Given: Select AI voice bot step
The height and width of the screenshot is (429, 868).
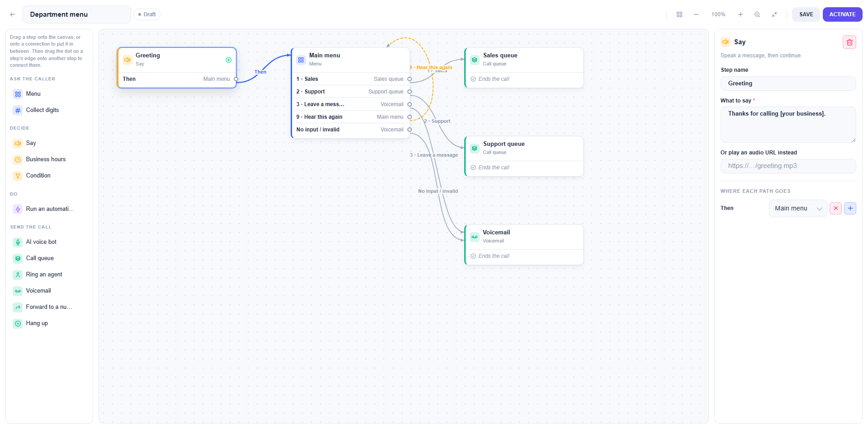Looking at the screenshot, I should [49, 242].
